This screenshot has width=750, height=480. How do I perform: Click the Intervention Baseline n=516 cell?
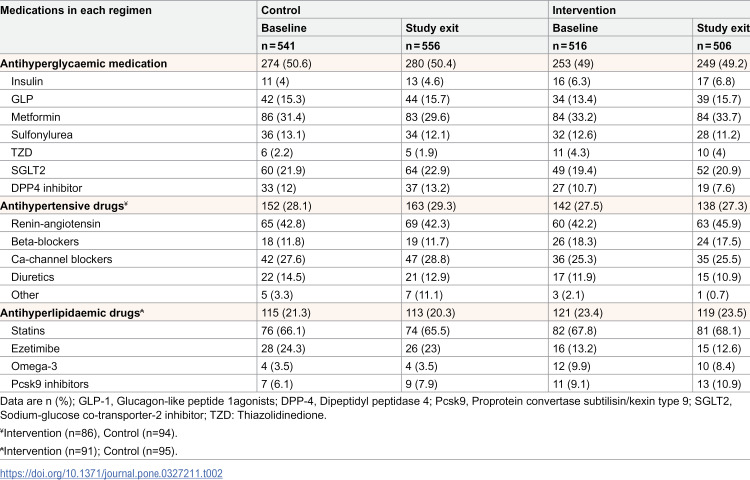[x=569, y=46]
